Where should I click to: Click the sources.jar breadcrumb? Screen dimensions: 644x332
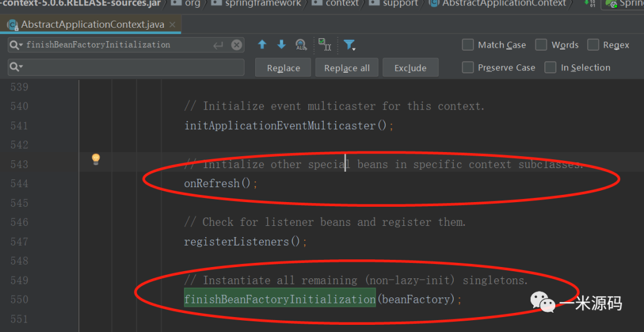tap(81, 4)
